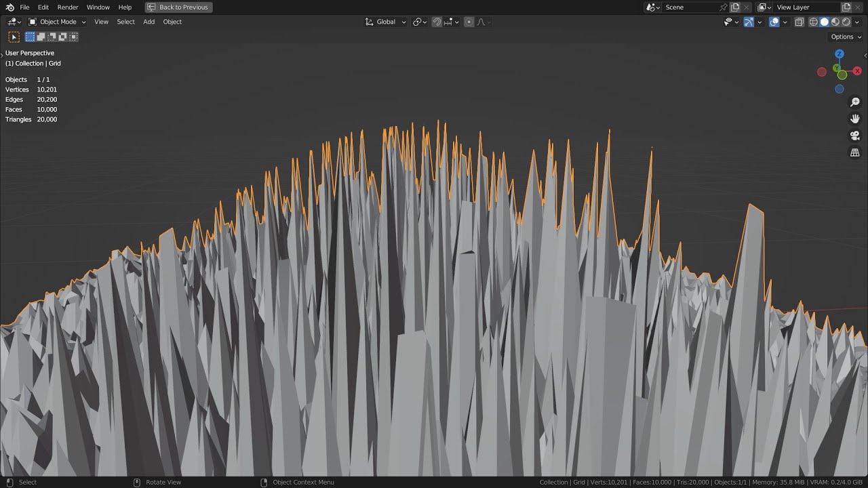
Task: Click the new scene icon beside Scene
Action: coord(735,7)
